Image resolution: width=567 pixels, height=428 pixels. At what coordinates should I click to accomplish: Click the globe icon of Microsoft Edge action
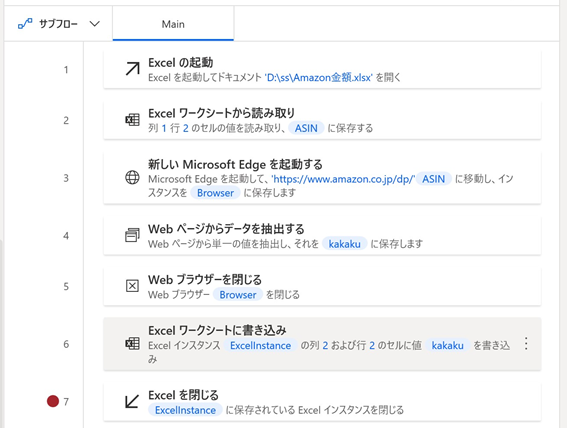[132, 177]
